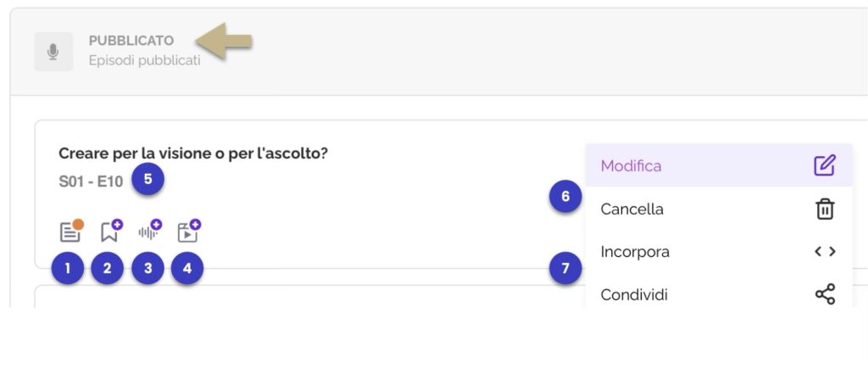Select Incorpora from the context menu

[719, 252]
